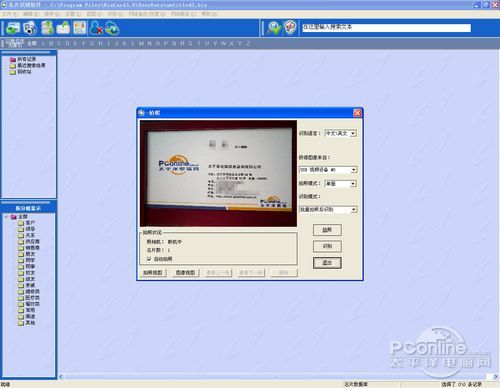The image size is (500, 388).
Task: Open the 识别模式 batch recognition dropdown
Action: coord(328,209)
